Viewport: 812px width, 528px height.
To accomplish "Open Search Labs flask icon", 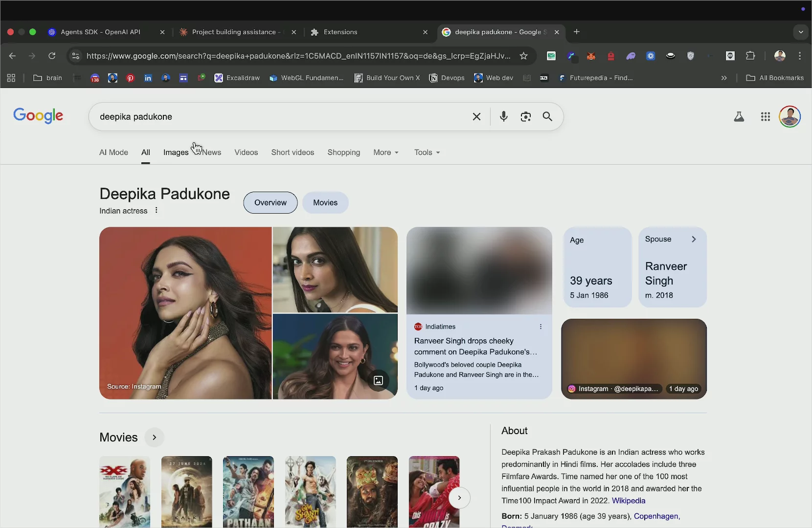I will (x=739, y=116).
